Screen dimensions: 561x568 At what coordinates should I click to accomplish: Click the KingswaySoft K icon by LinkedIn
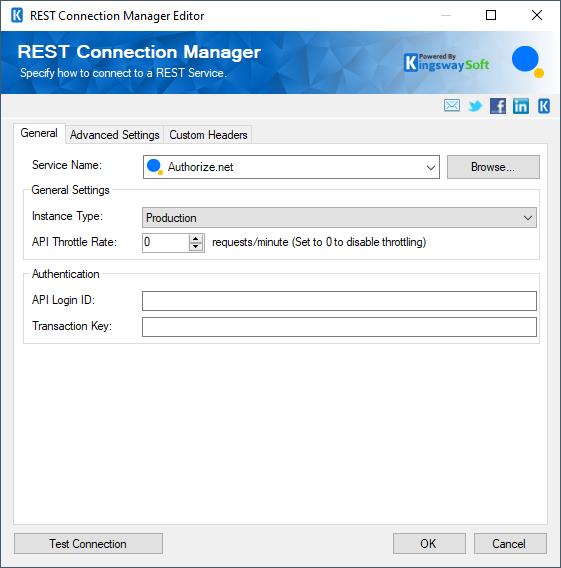point(544,106)
